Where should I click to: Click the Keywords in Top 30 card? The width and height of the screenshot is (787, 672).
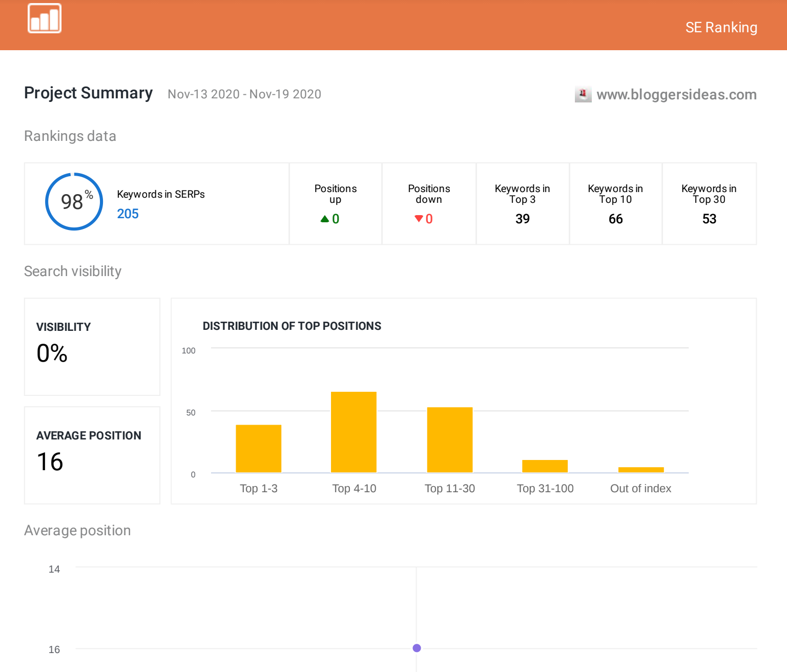(x=709, y=204)
